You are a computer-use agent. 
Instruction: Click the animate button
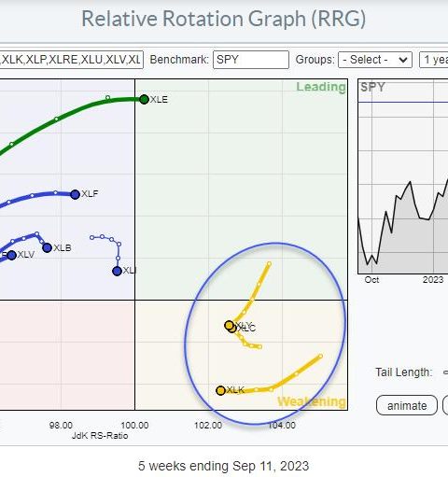click(x=407, y=405)
